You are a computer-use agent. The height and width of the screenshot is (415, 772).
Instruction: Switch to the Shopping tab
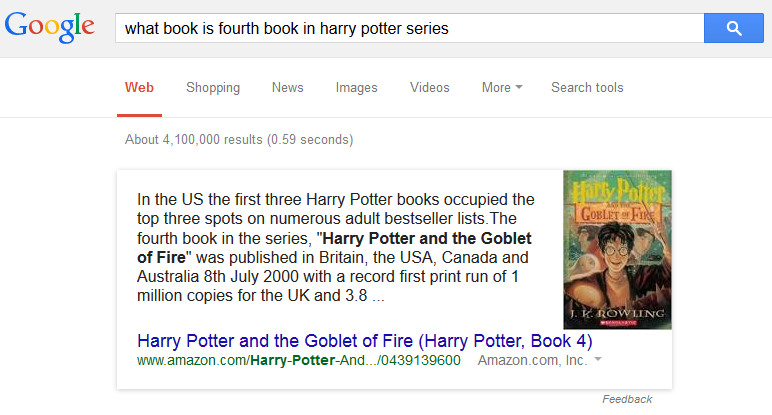(213, 87)
